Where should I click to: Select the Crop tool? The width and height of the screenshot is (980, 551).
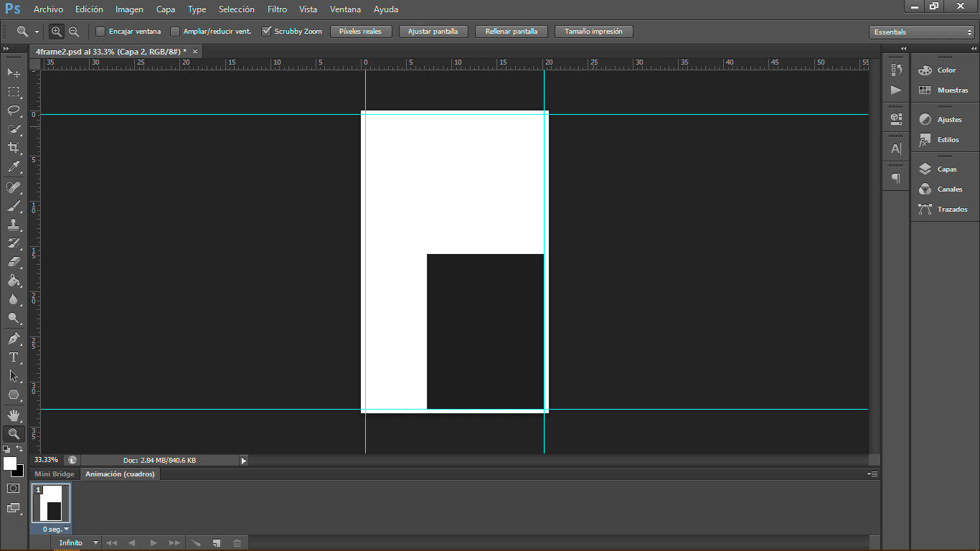click(14, 148)
